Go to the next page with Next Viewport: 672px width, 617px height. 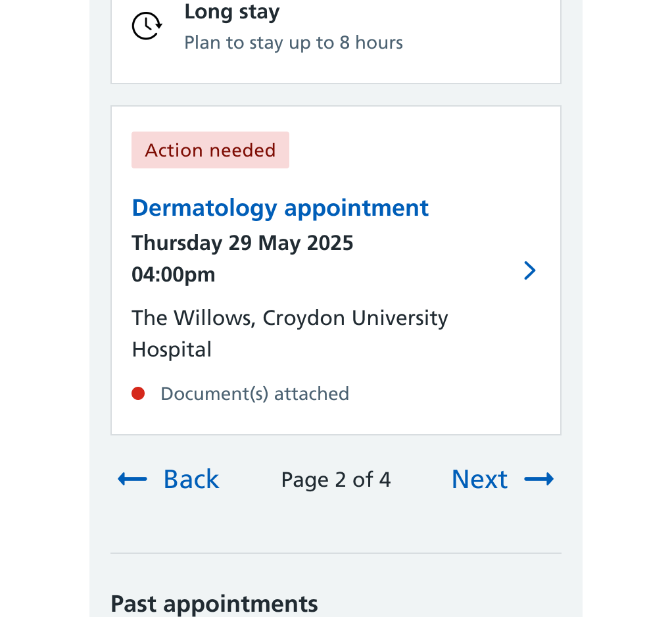pos(479,479)
